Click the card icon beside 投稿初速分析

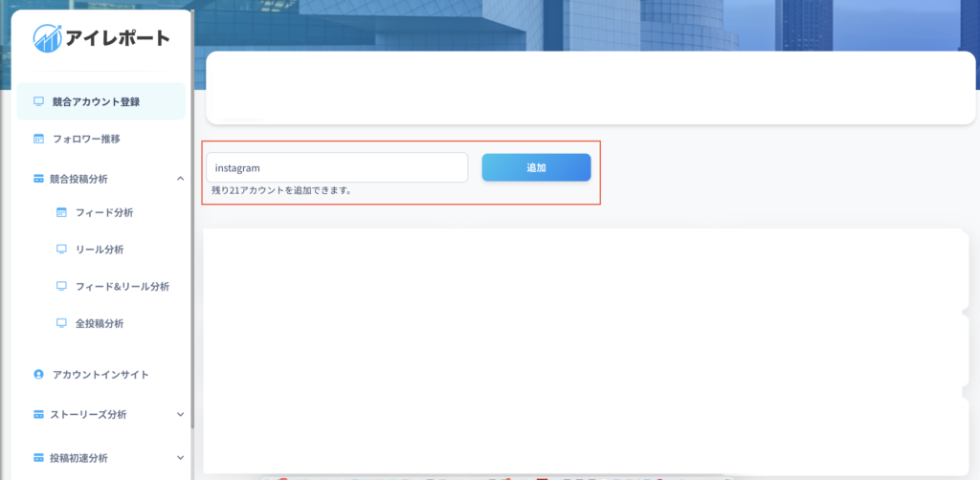pyautogui.click(x=39, y=458)
